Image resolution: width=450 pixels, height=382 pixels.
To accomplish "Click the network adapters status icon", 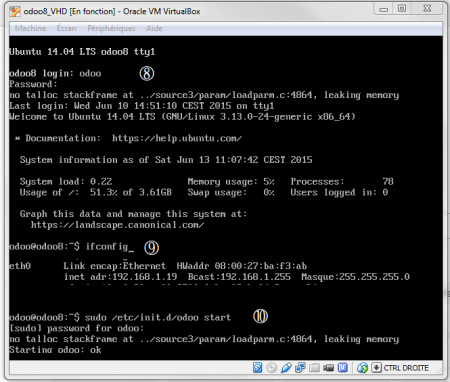I will (x=300, y=368).
